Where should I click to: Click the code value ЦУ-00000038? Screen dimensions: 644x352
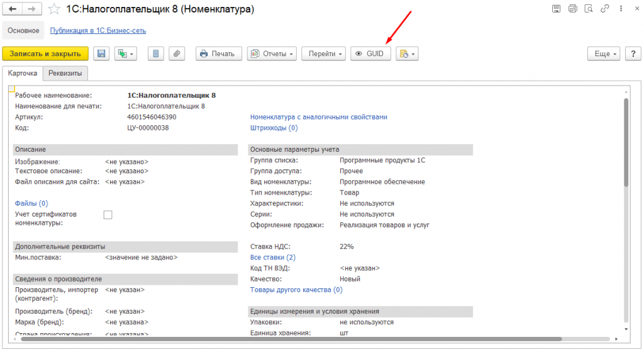point(148,128)
